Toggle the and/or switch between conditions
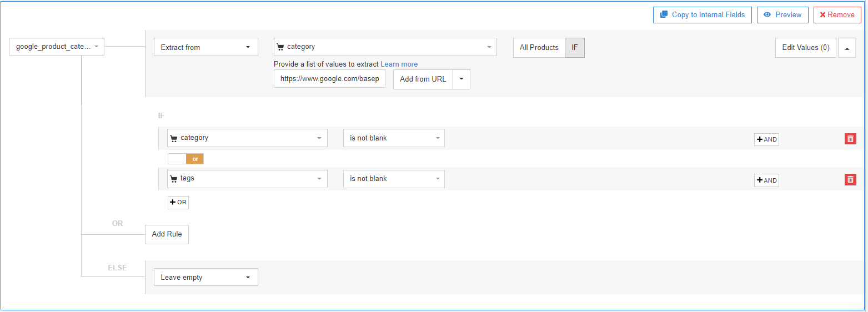 click(x=185, y=159)
